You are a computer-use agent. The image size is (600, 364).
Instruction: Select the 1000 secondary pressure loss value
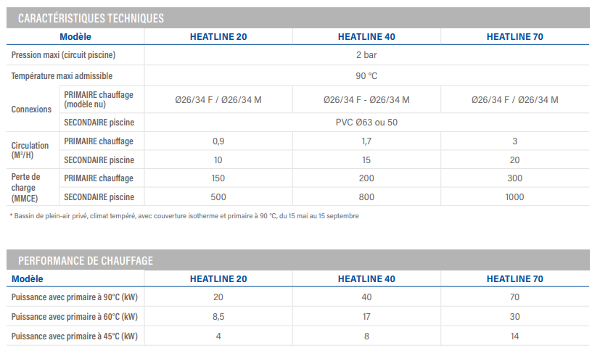pyautogui.click(x=514, y=197)
